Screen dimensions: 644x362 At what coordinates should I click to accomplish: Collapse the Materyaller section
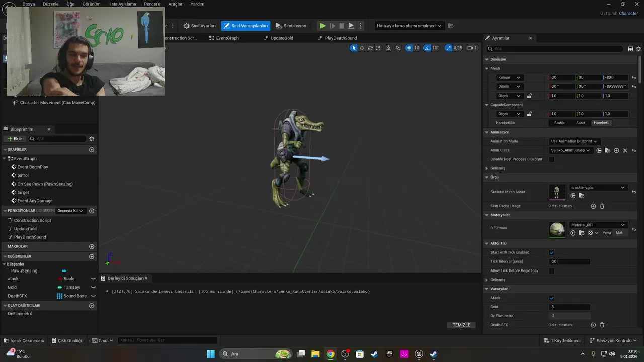coord(487,215)
